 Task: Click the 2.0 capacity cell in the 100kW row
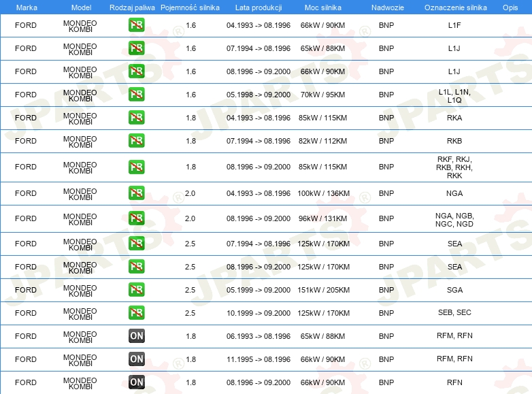(190, 193)
